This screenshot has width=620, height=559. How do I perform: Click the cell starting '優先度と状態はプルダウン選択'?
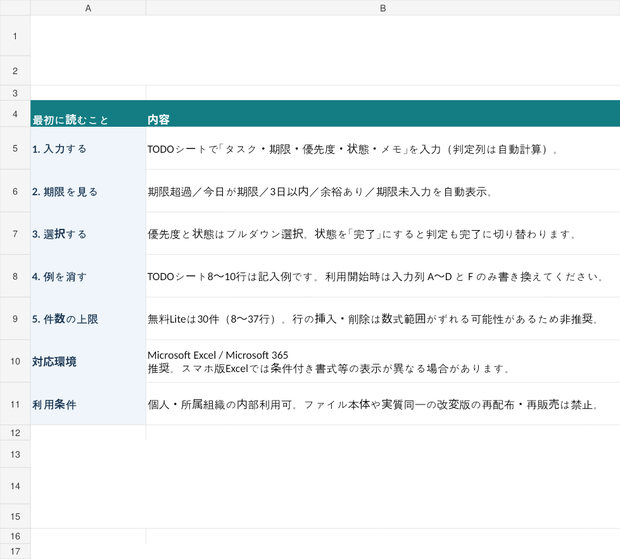pos(383,234)
